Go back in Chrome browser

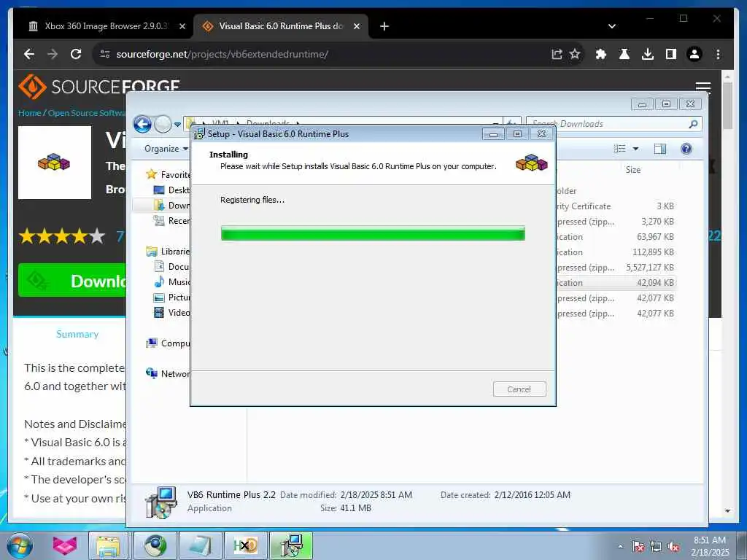[x=29, y=54]
